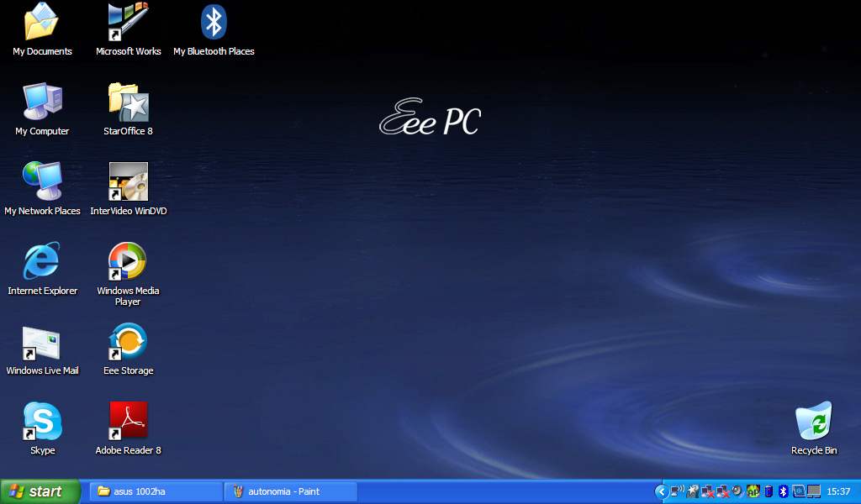Viewport: 861px width, 504px height.
Task: Open the Start menu
Action: [40, 491]
